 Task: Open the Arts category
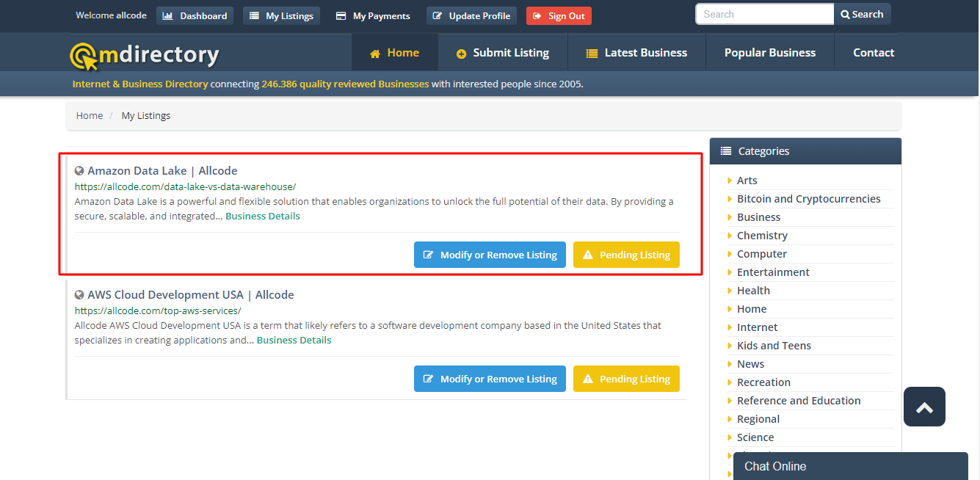(x=747, y=181)
